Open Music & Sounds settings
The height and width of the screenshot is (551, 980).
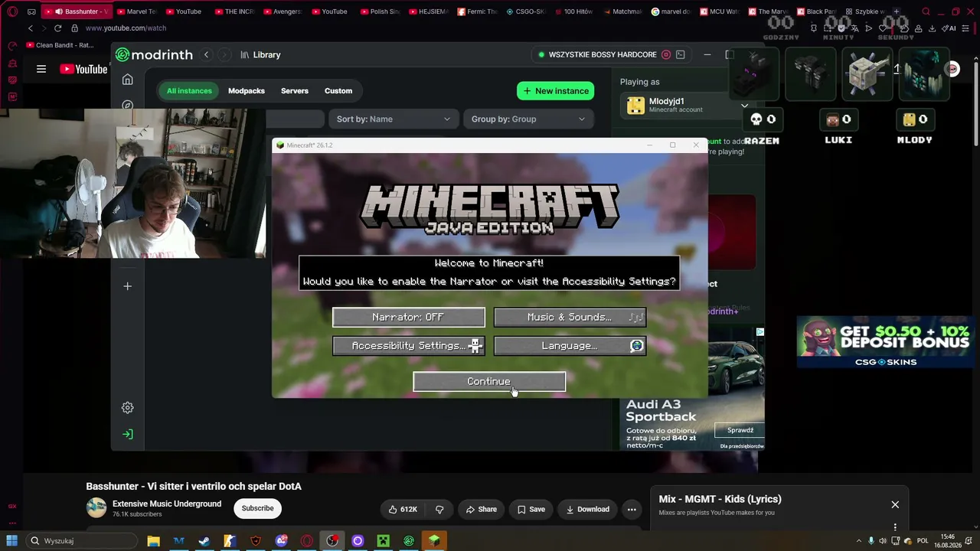[570, 318]
